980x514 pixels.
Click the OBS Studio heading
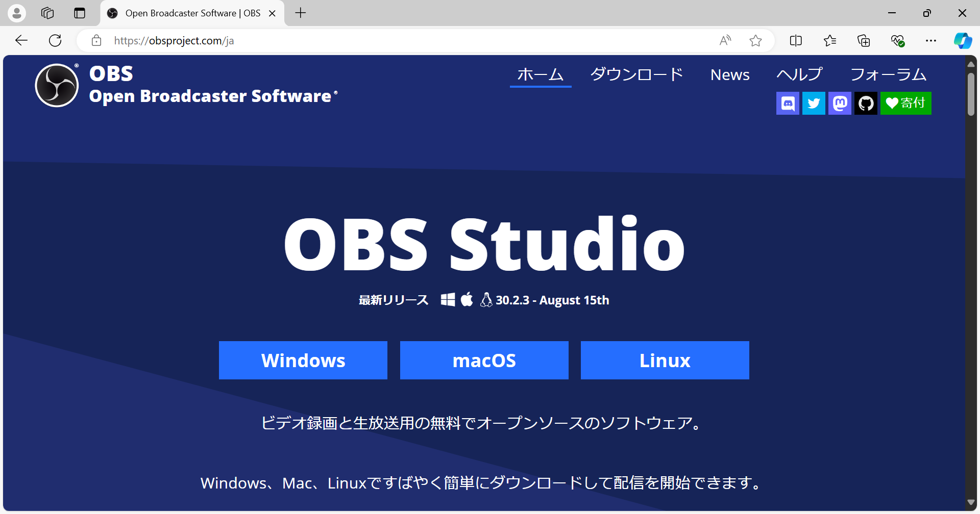click(x=484, y=244)
